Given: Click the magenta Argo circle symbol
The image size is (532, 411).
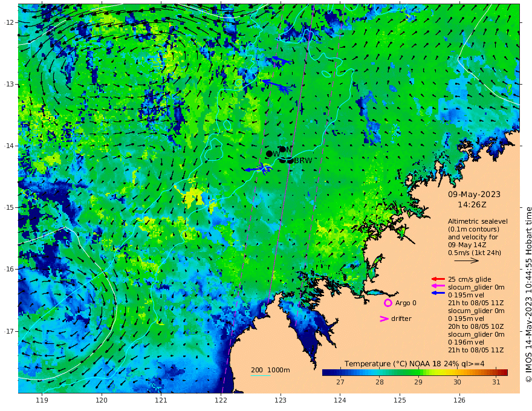Looking at the screenshot, I should [388, 303].
